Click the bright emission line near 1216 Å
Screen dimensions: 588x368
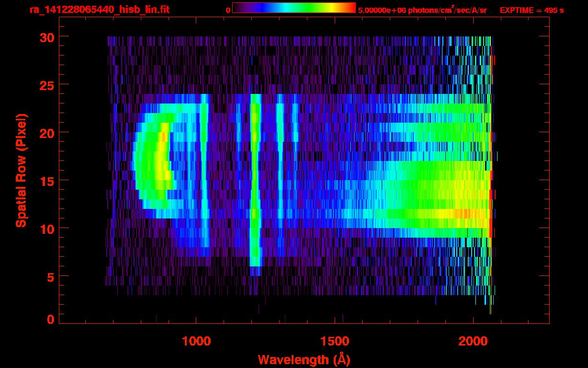[x=255, y=180]
